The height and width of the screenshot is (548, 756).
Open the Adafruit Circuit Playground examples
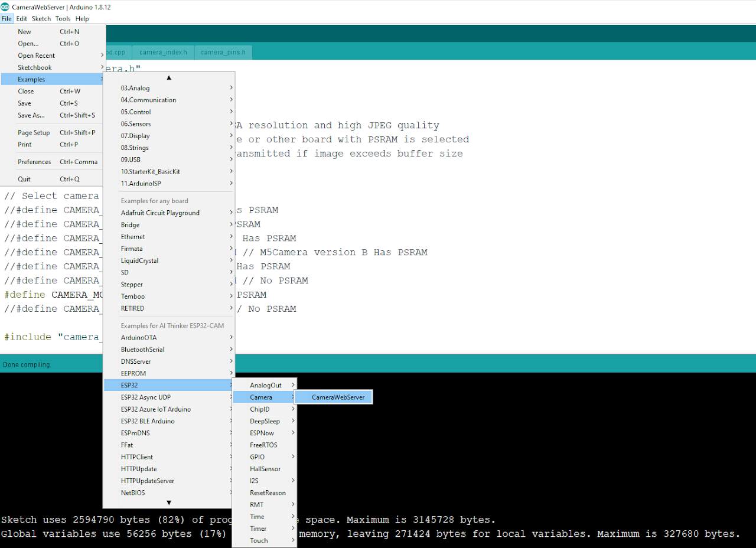(169, 213)
